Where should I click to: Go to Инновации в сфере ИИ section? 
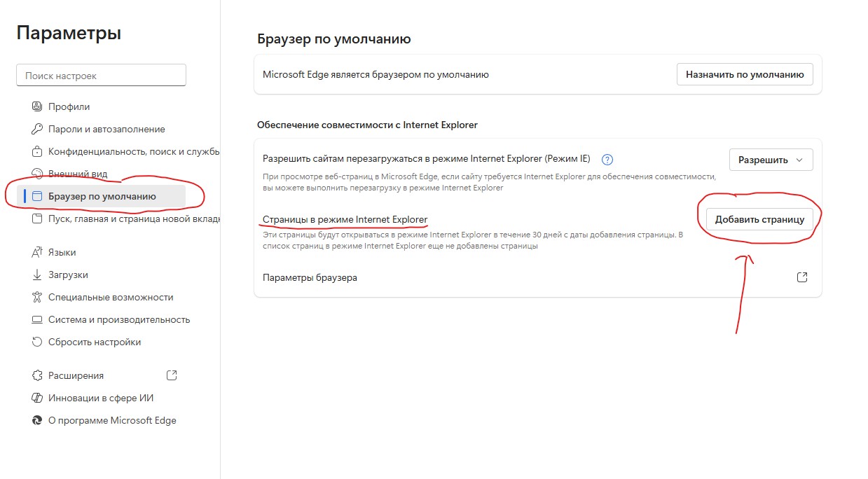click(x=101, y=398)
